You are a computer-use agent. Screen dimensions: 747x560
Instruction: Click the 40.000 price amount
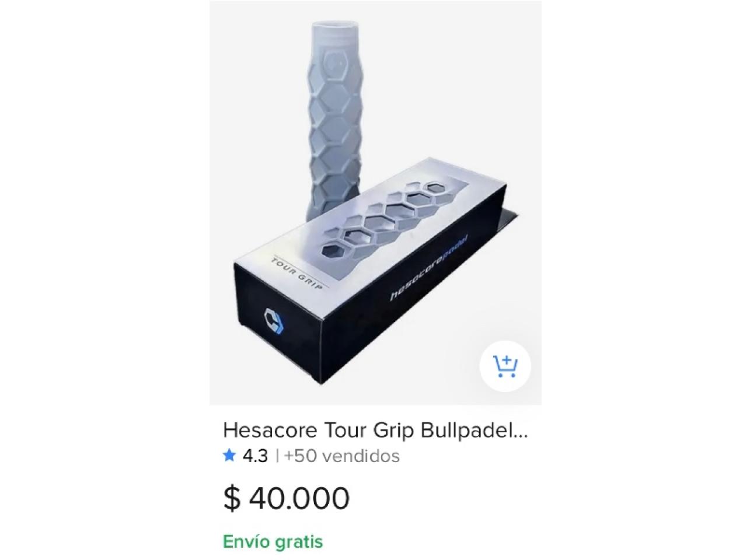299,498
